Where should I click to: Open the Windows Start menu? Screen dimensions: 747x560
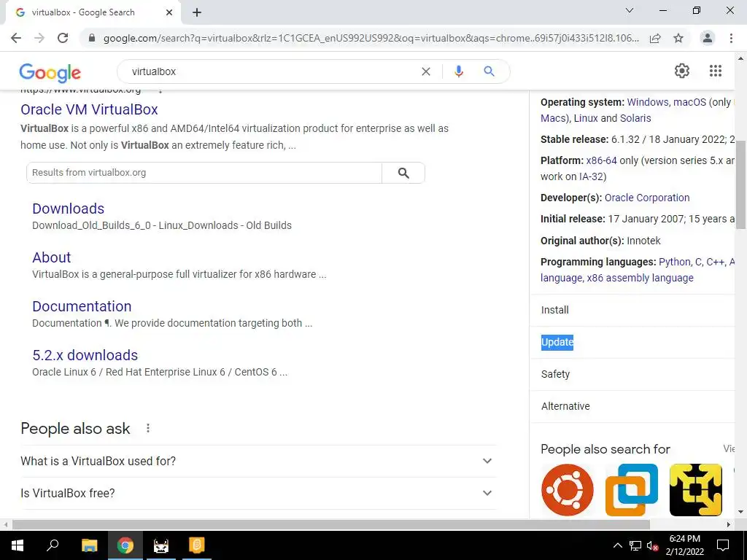click(x=18, y=545)
